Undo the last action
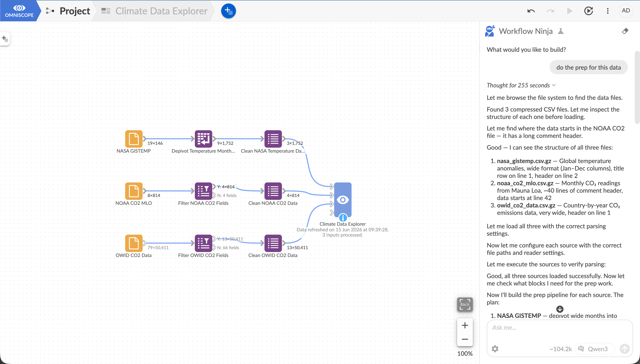The image size is (640, 364). pyautogui.click(x=531, y=11)
